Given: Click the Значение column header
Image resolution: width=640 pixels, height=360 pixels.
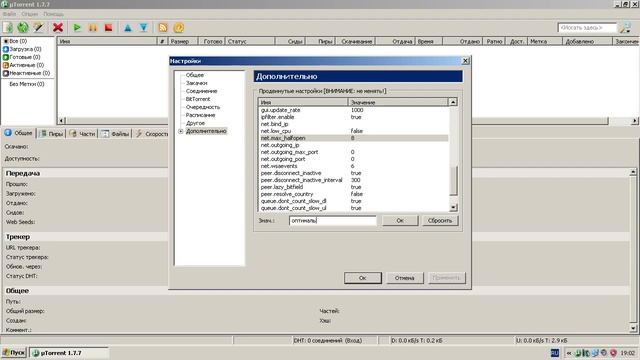Looking at the screenshot, I should [398, 102].
